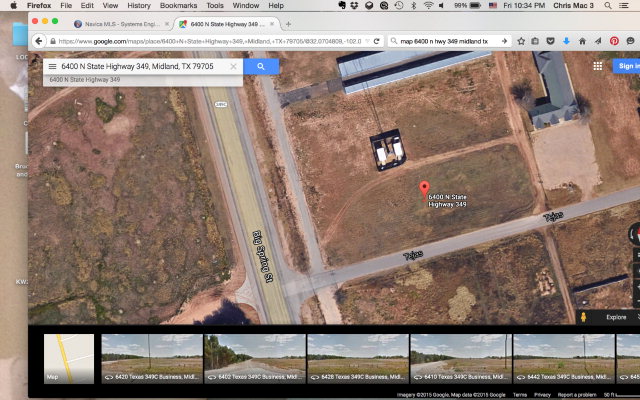Viewport: 640px width, 400px height.
Task: Click the Firefox back button
Action: tap(39, 41)
